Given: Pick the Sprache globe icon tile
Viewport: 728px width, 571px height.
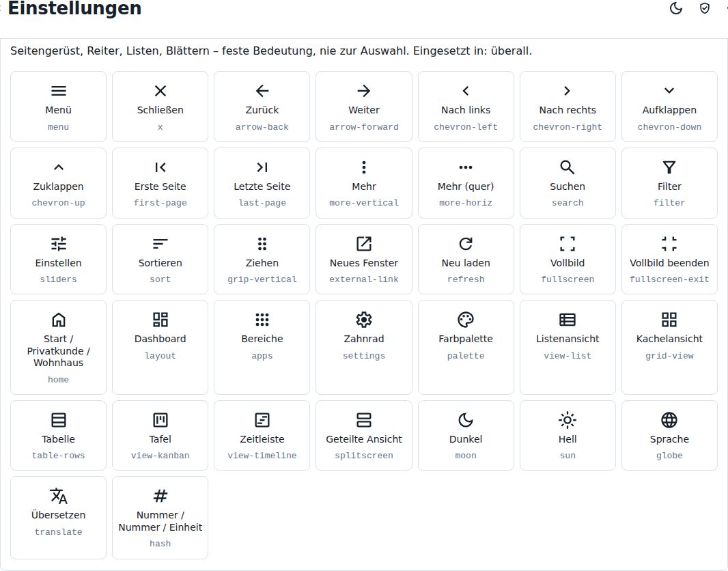Looking at the screenshot, I should (669, 436).
